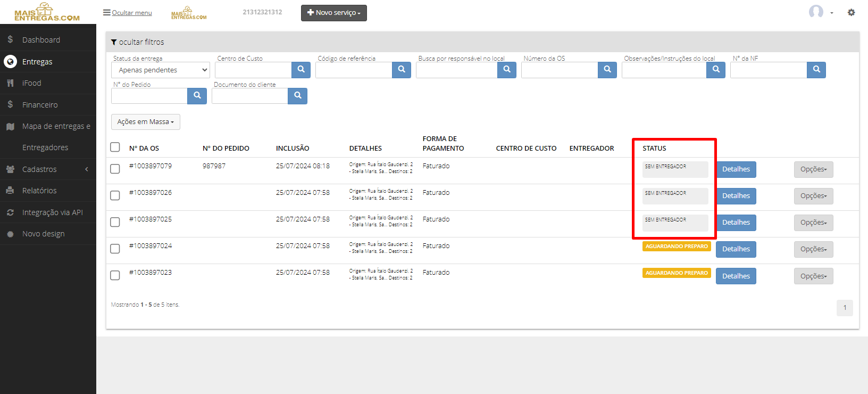Open the Ações em Massa dropdown
The image size is (868, 394).
pyautogui.click(x=146, y=122)
